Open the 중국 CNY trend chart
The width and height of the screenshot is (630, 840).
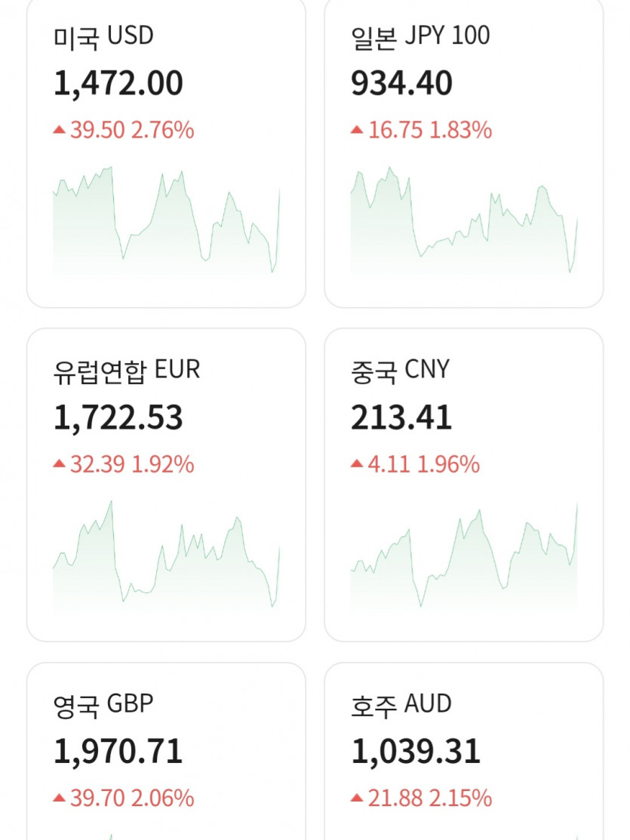(464, 555)
